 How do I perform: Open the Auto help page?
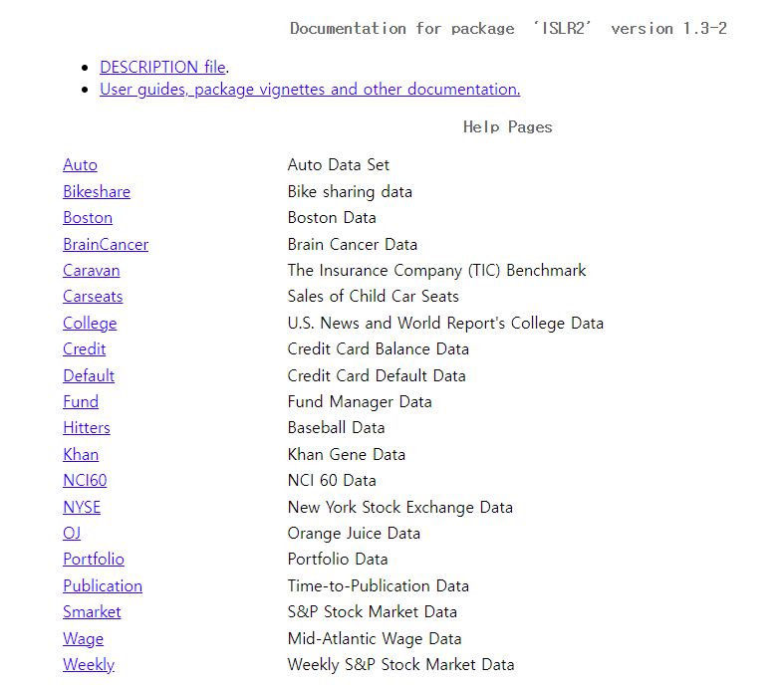pos(80,165)
